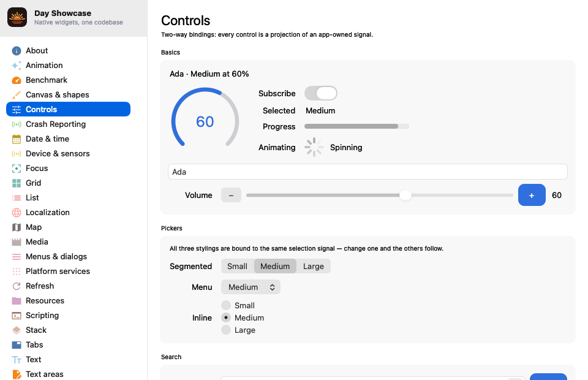588x380 pixels.
Task: Choose Large in the segmented control
Action: pyautogui.click(x=314, y=267)
